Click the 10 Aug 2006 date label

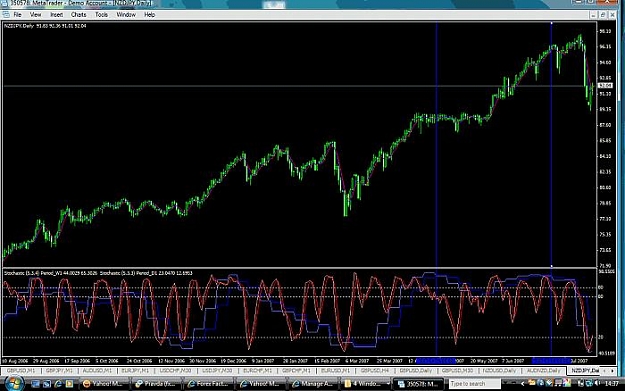coord(16,361)
